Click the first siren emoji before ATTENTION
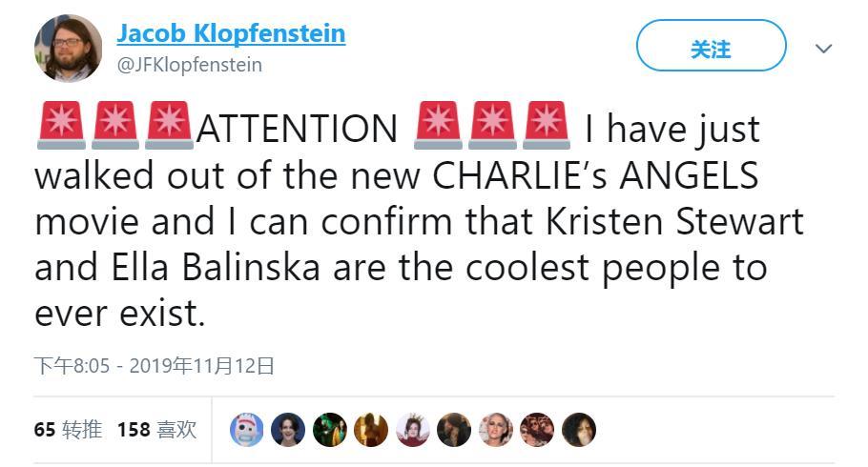 [x=61, y=127]
